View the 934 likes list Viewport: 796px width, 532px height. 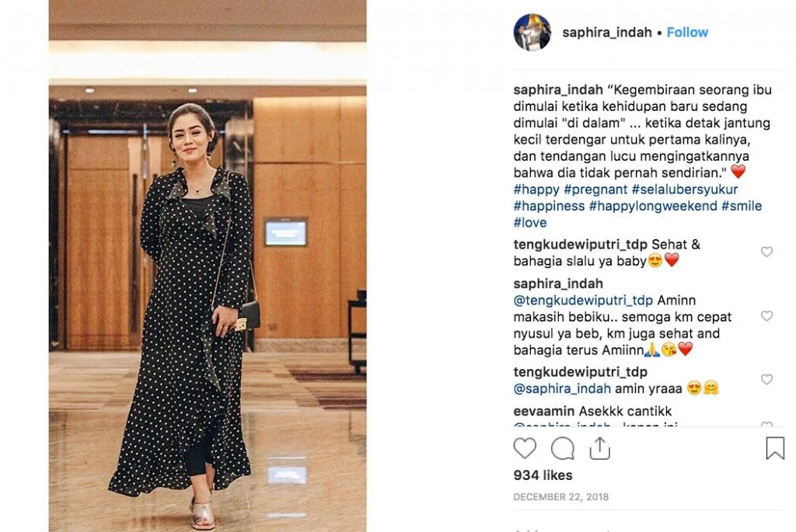coord(543,475)
